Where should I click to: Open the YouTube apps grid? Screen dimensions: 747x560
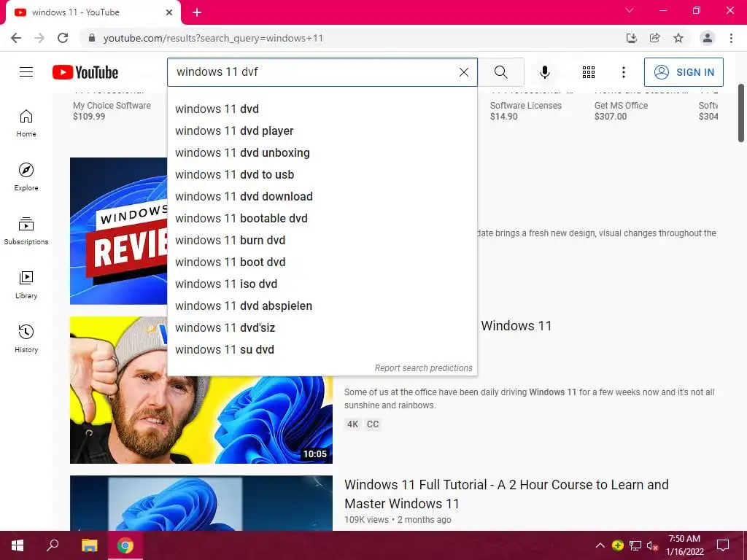(589, 72)
